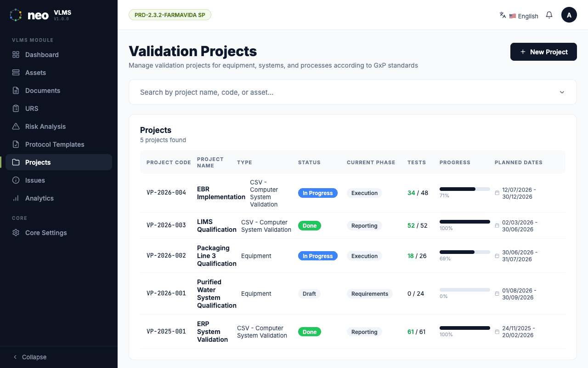Click the Issues alert circle icon
The image size is (588, 368).
(x=16, y=180)
